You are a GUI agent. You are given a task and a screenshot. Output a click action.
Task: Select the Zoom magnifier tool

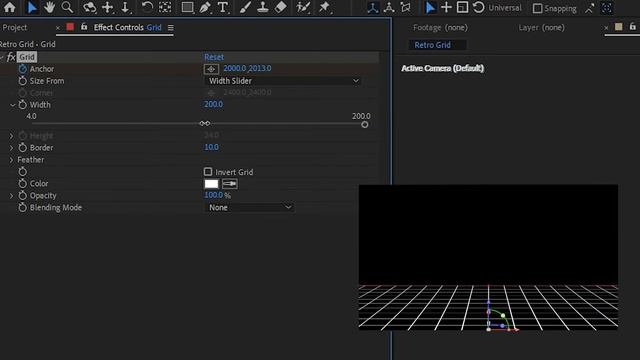(x=67, y=7)
